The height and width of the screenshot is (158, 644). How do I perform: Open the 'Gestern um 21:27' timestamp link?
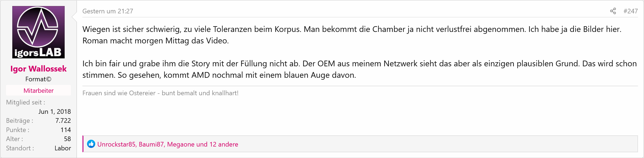coord(108,11)
